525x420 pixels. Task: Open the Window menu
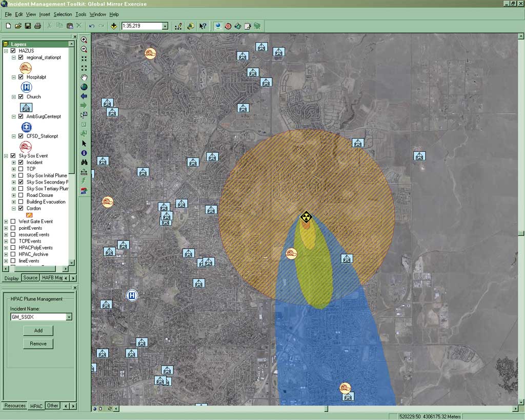[98, 14]
